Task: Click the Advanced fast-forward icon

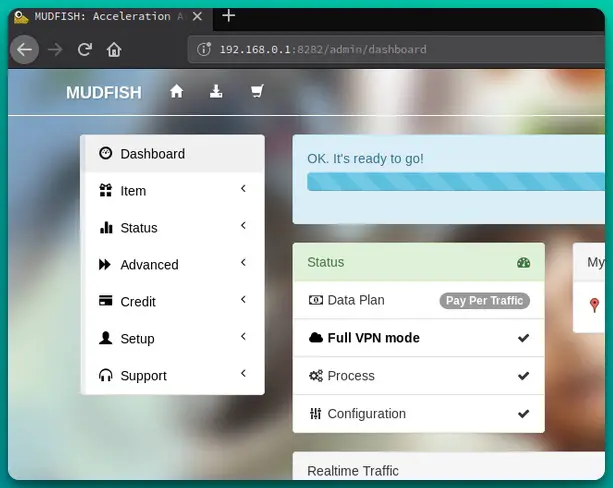Action: click(x=105, y=264)
